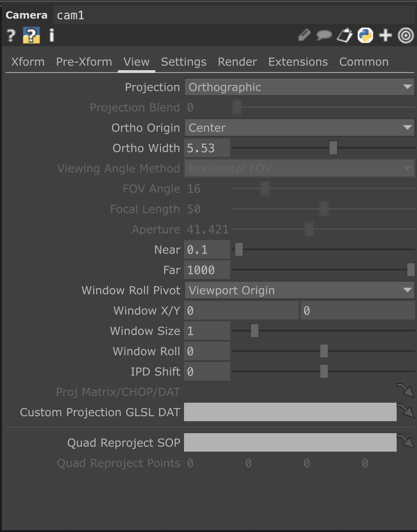The width and height of the screenshot is (417, 532).
Task: Click arrow beside Custom Projection GLSL DAT
Action: tap(406, 411)
